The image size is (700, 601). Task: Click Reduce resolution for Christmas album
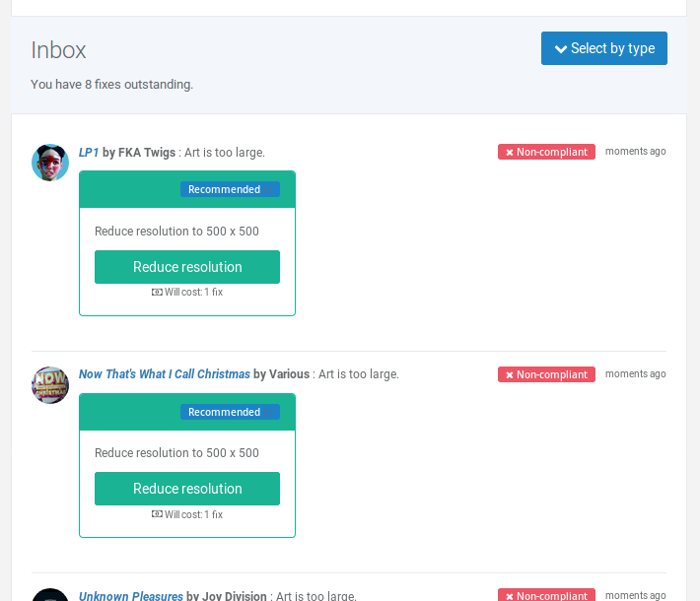tap(187, 489)
